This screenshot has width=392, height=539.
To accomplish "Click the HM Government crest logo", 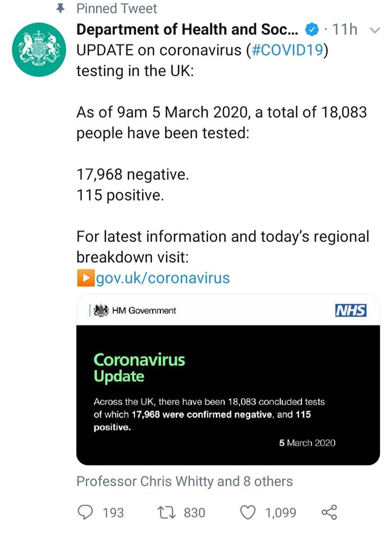I will point(102,310).
